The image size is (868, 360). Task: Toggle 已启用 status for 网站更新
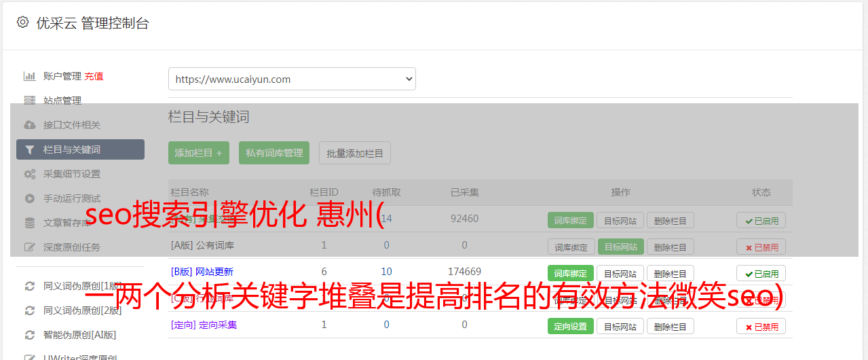point(761,273)
